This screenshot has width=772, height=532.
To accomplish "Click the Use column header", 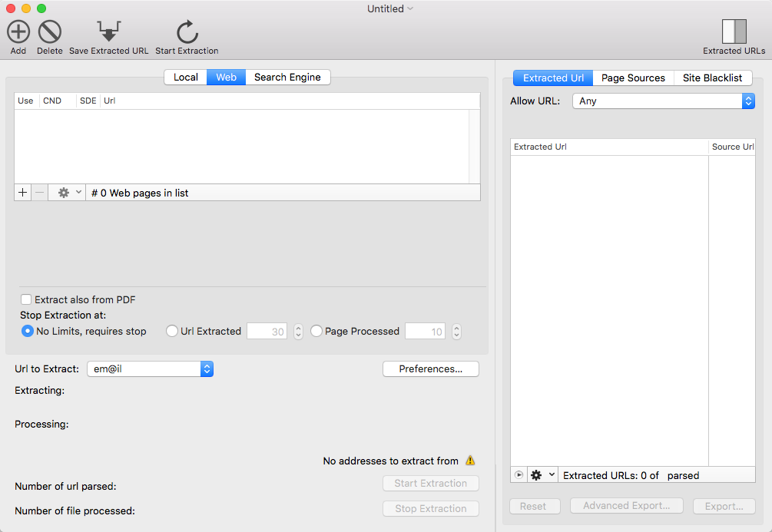I will click(25, 101).
